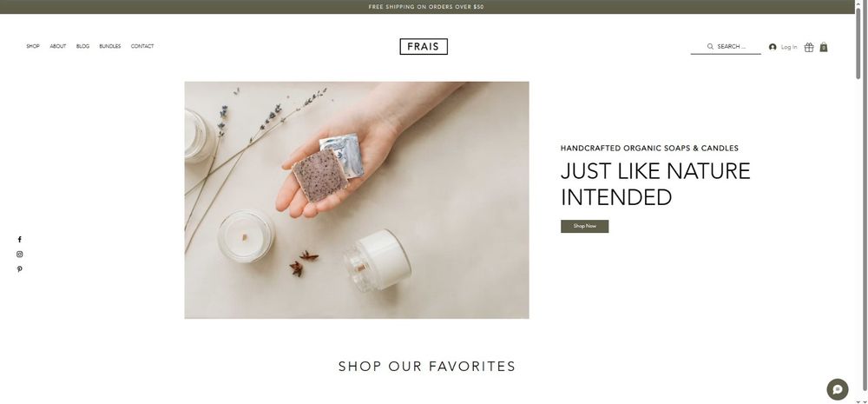
Task: Click the FRAIS logo
Action: tap(424, 47)
